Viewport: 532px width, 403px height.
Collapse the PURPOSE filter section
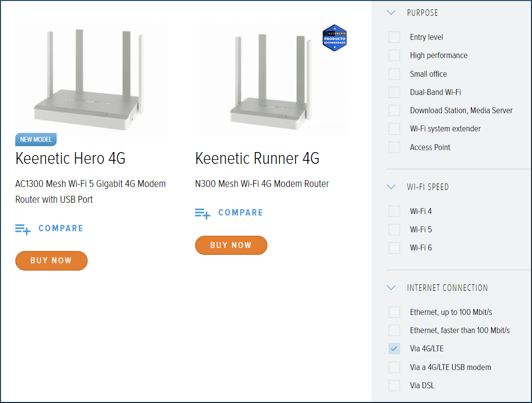click(x=391, y=13)
